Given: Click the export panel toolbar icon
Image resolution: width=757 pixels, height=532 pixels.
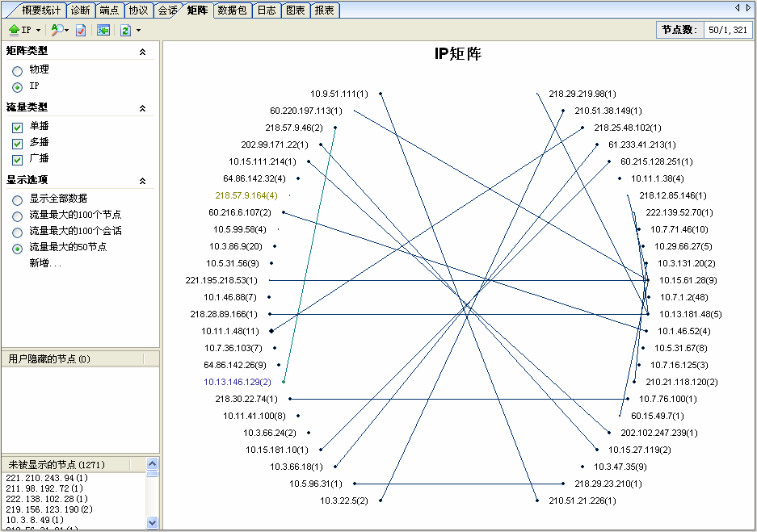Looking at the screenshot, I should (x=103, y=30).
